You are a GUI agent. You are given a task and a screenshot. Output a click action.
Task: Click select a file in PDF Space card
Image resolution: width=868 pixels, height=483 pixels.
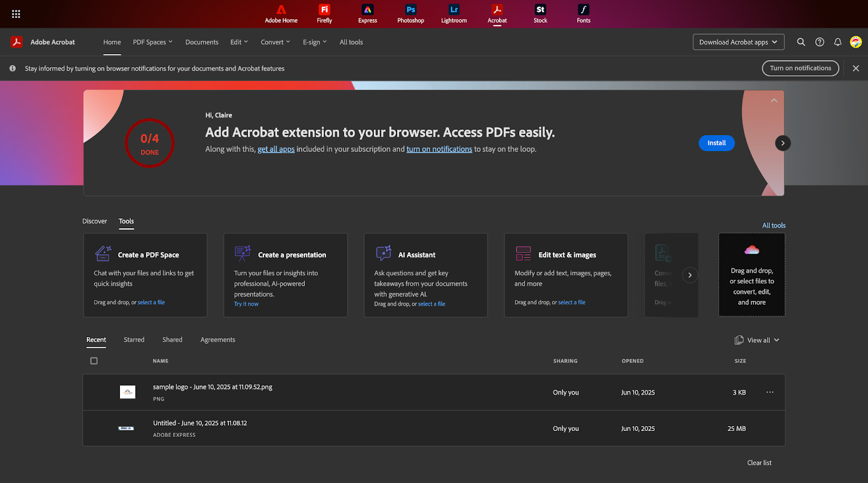pos(151,302)
